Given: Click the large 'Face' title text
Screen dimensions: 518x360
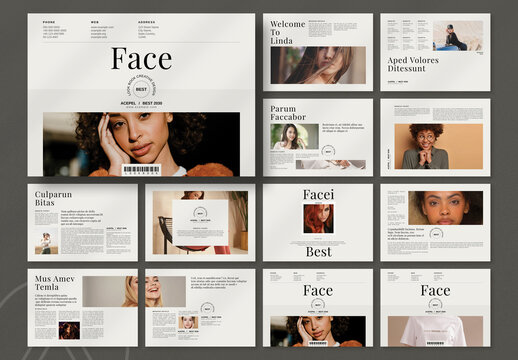Looking at the screenshot, I should (141, 59).
